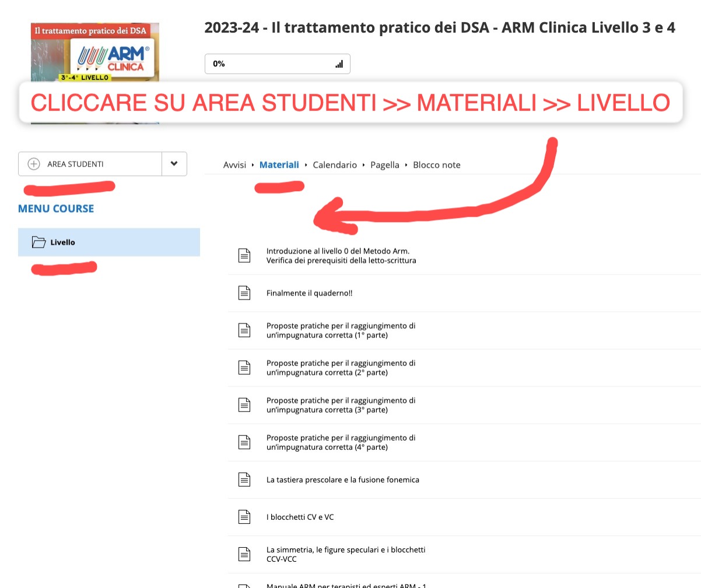The image size is (701, 588).
Task: Open the I blocchetti CV e VC material
Action: tap(300, 517)
